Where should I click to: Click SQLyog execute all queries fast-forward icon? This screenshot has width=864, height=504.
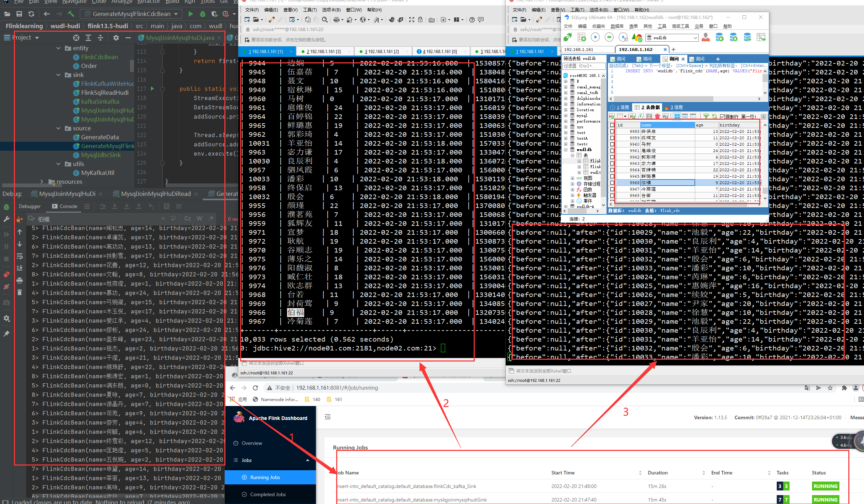[609, 37]
